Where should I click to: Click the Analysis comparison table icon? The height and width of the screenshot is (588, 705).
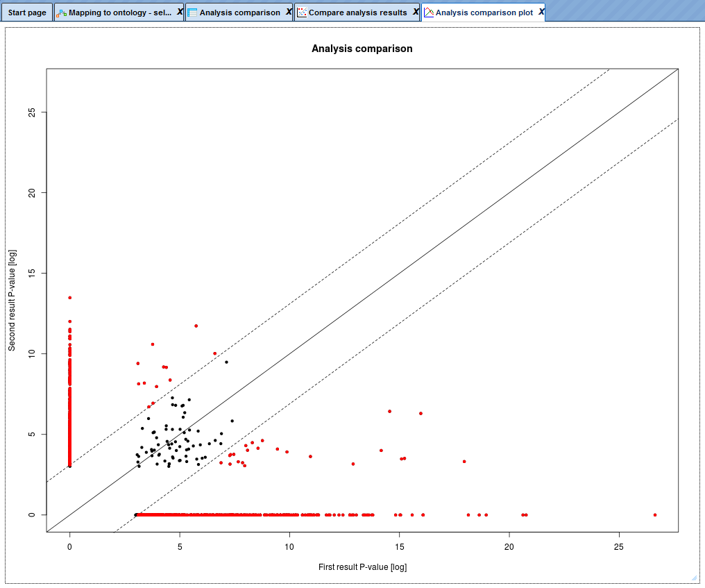pos(192,12)
